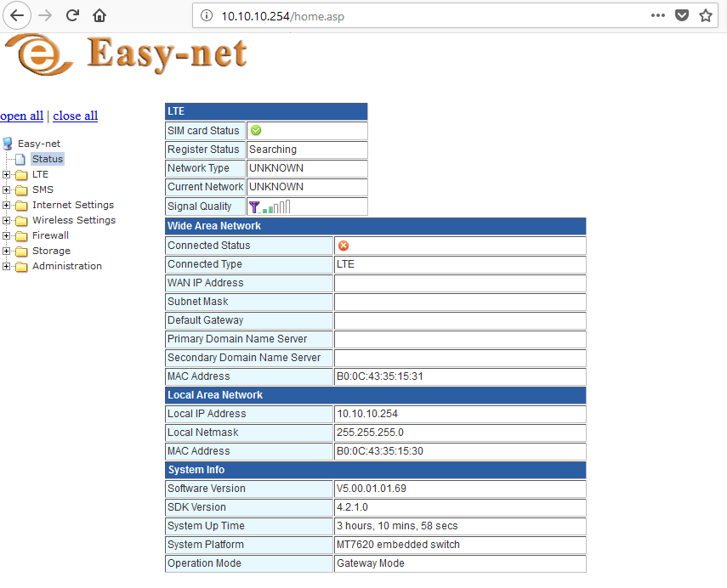Click the Wide Area Network section header
This screenshot has height=588, width=727.
[376, 226]
